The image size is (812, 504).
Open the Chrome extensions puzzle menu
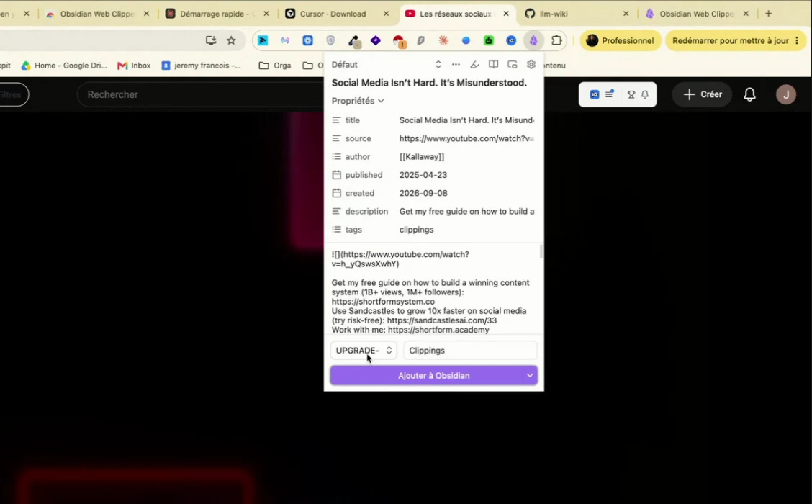556,40
